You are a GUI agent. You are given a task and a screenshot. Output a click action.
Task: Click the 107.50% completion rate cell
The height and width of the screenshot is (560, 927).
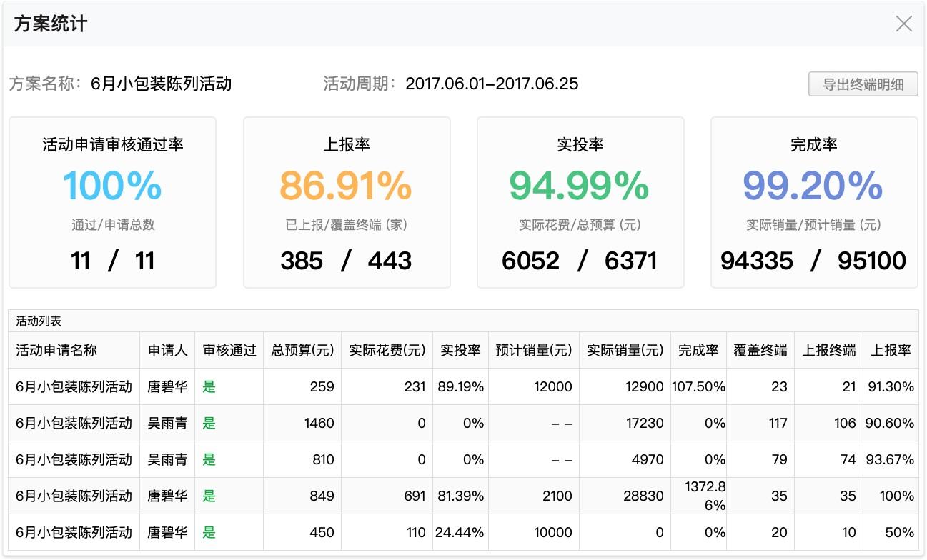click(x=698, y=386)
